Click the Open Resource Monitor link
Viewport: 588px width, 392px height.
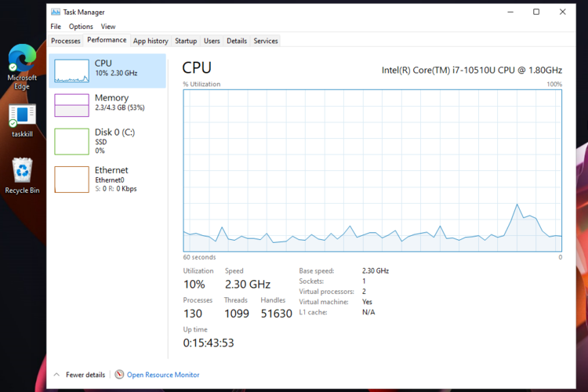(163, 375)
